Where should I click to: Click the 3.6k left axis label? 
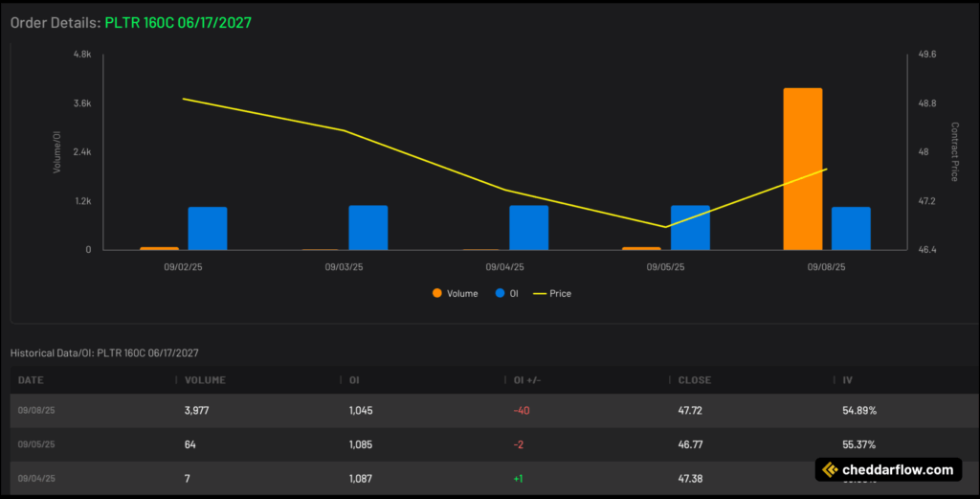(82, 103)
